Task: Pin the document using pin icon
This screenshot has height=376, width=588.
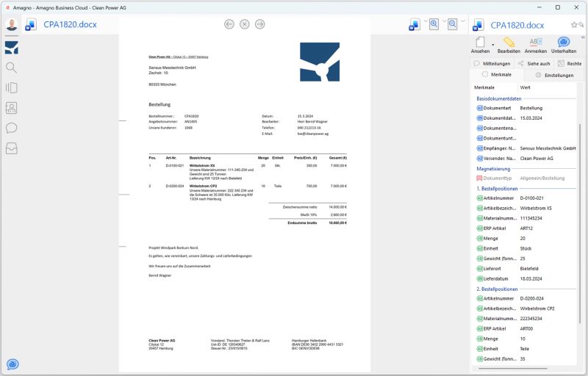Action: pos(581,25)
